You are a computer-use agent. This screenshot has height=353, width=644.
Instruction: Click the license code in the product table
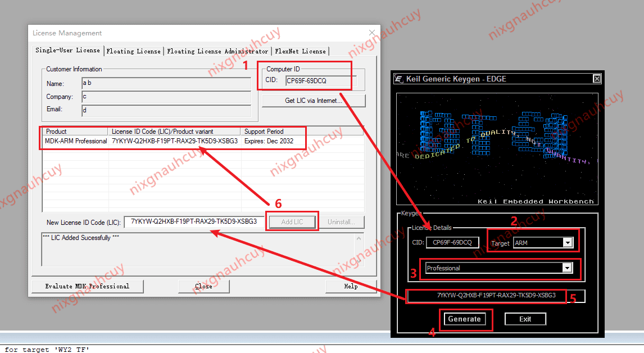pos(175,141)
